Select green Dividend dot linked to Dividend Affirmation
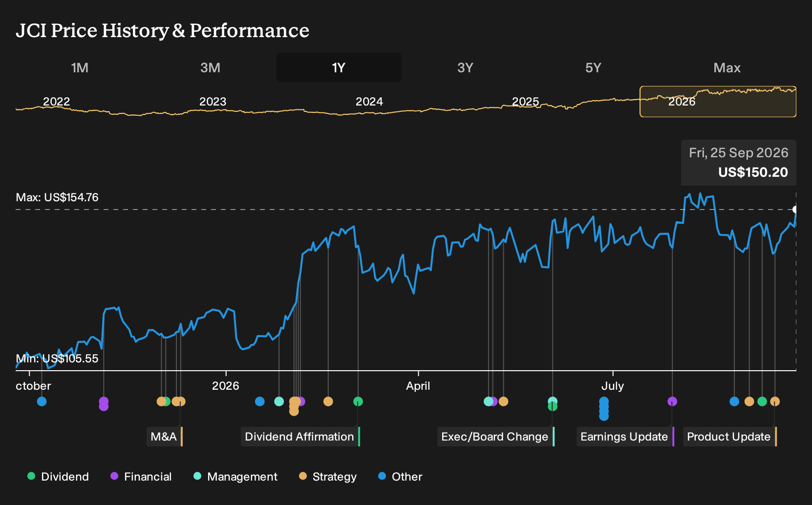 pyautogui.click(x=358, y=401)
